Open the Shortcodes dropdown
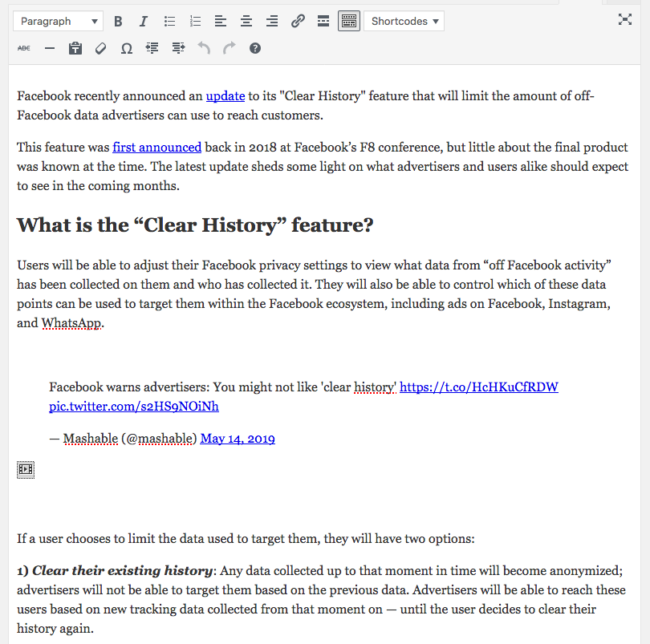Viewport: 650px width, 644px height. 404,21
